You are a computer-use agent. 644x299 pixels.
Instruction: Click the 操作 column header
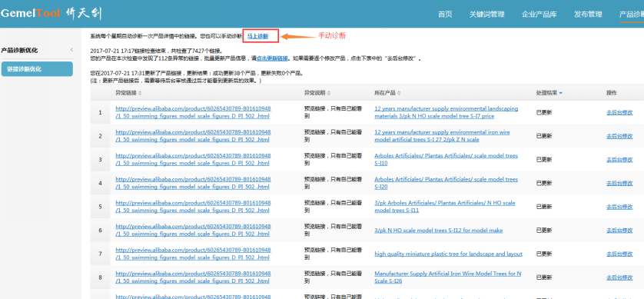(612, 93)
